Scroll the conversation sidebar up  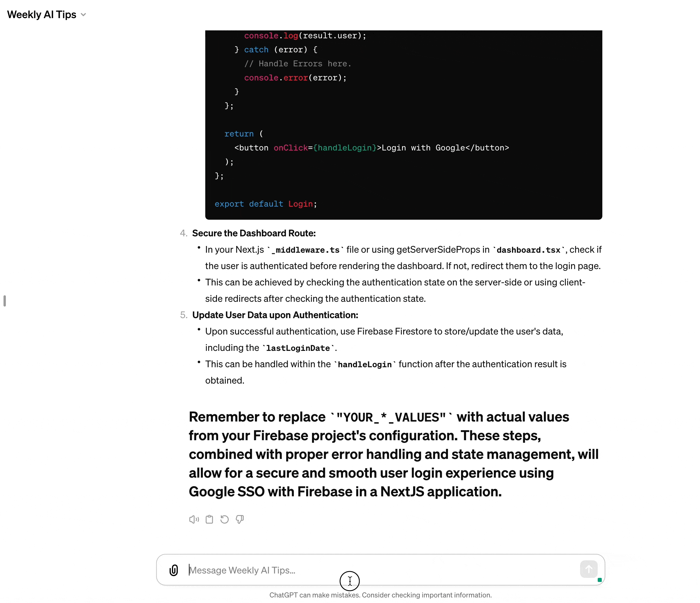[x=5, y=300]
